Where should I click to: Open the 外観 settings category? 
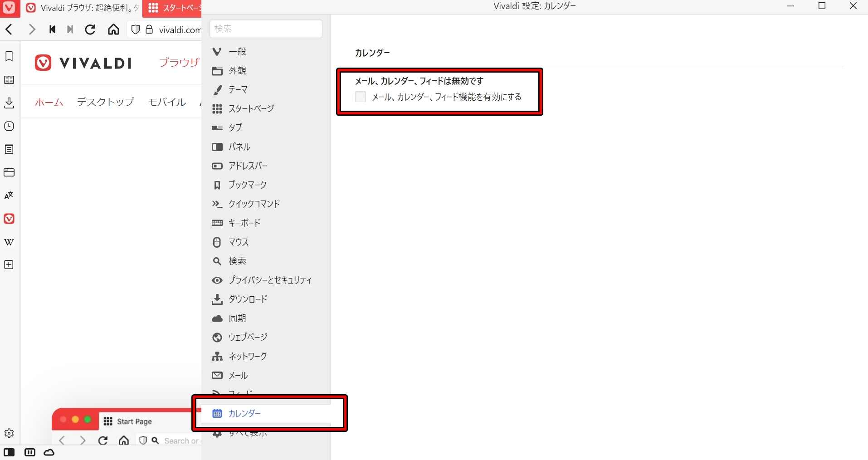266,71
